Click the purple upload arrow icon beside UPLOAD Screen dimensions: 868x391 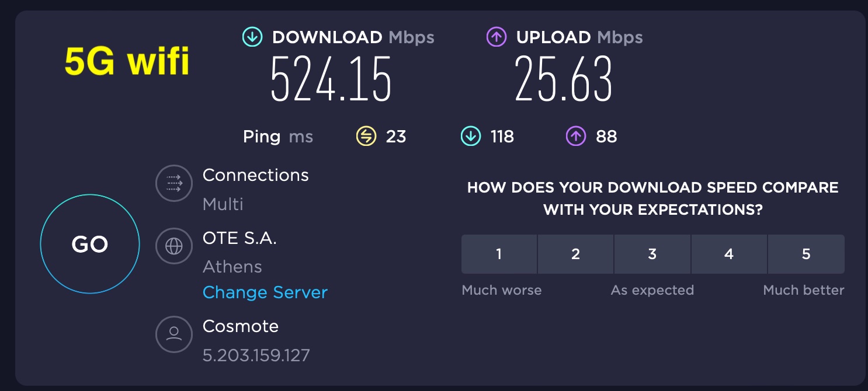click(497, 37)
